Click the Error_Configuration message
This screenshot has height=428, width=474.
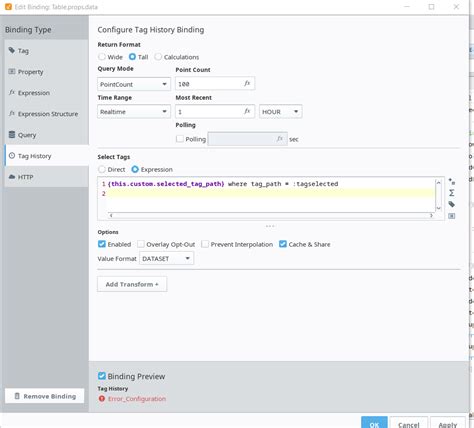click(137, 399)
